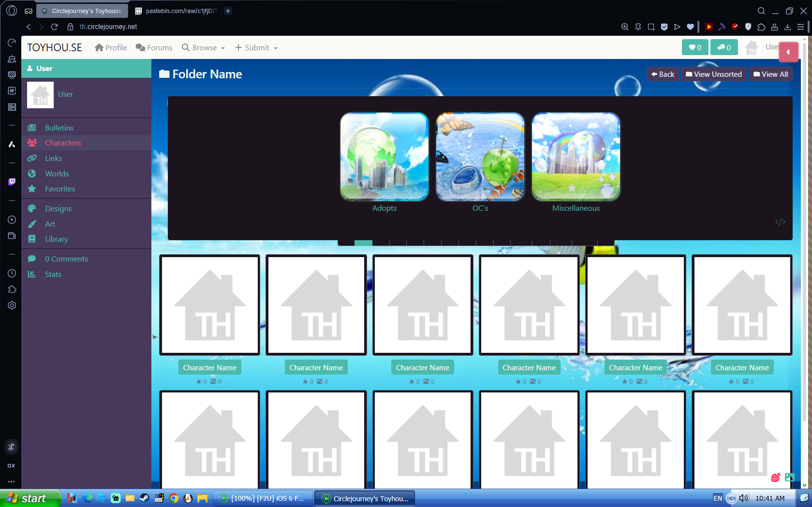This screenshot has width=812, height=507.
Task: Open Twitch in the Opera sidebar
Action: coord(12,182)
